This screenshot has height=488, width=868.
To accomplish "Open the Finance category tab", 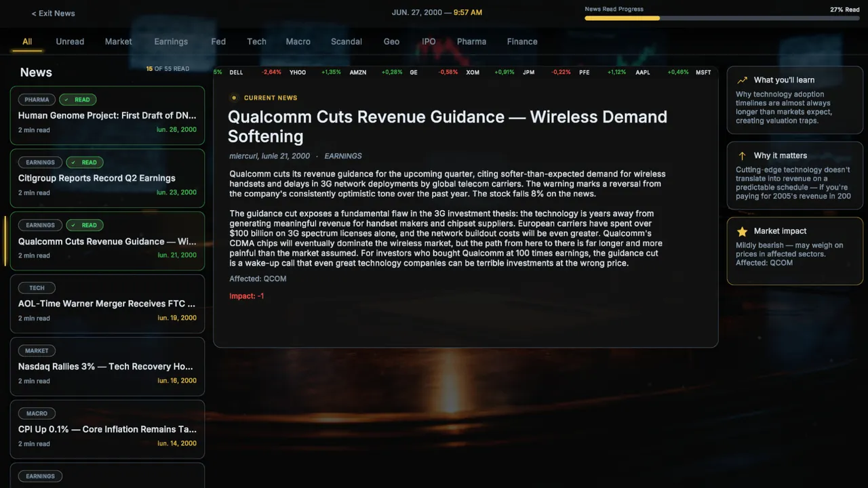I will (x=522, y=41).
